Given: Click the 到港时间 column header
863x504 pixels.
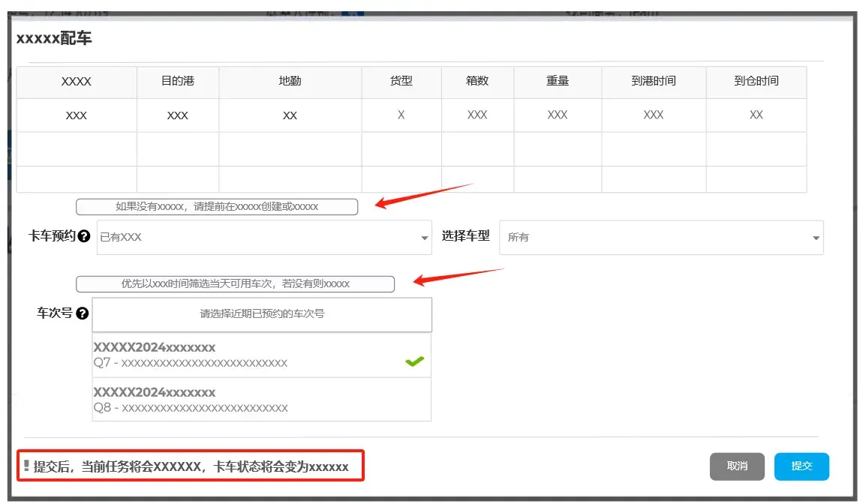Looking at the screenshot, I should point(654,81).
